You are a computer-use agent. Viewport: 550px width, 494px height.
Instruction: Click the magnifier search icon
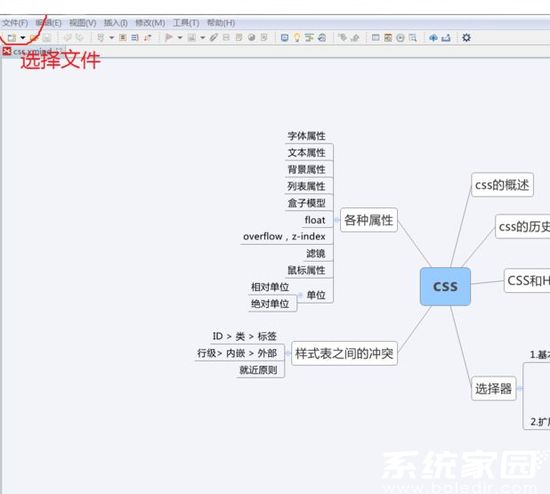point(412,38)
